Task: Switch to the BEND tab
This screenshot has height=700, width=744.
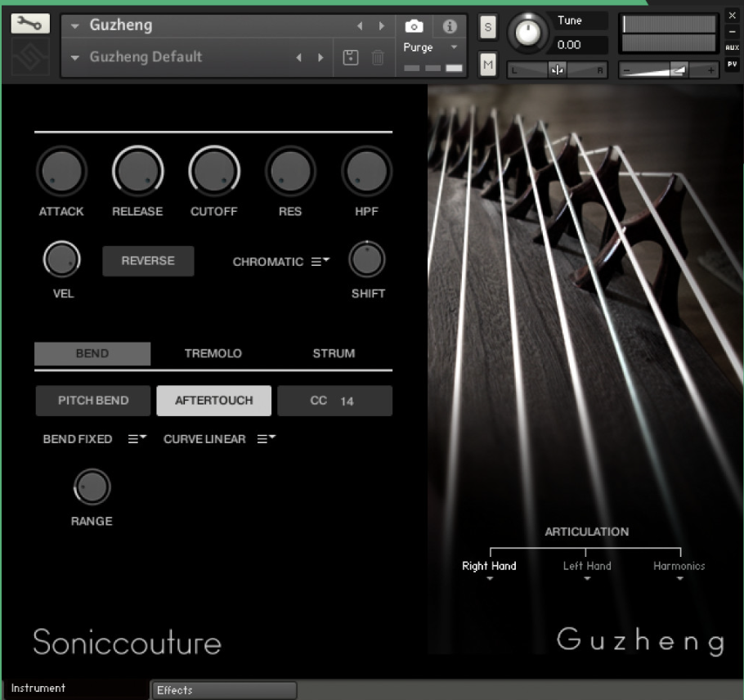Action: (92, 353)
